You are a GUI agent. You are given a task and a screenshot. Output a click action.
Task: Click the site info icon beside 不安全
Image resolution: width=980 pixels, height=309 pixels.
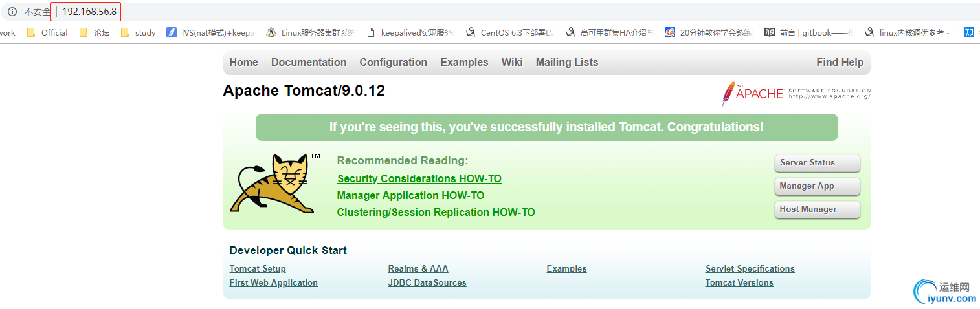click(x=12, y=12)
